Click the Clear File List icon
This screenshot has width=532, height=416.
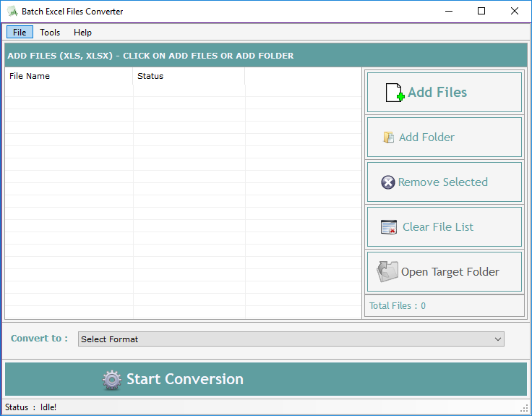[389, 227]
